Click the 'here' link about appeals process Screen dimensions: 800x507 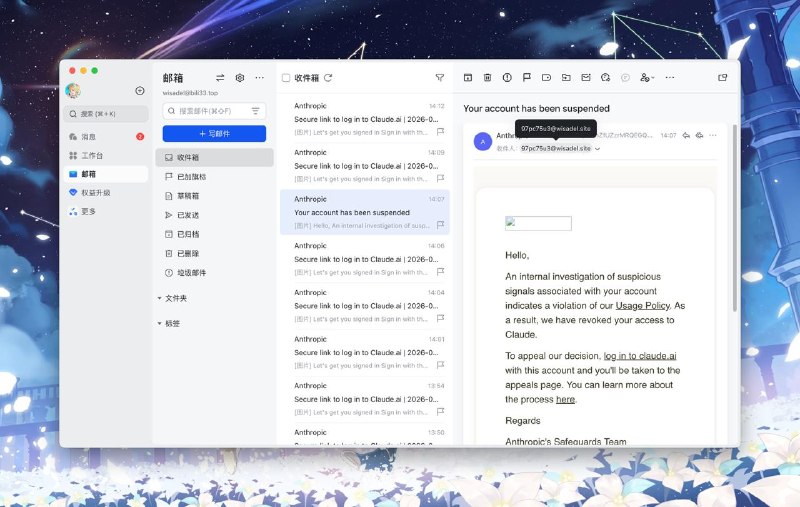(565, 399)
